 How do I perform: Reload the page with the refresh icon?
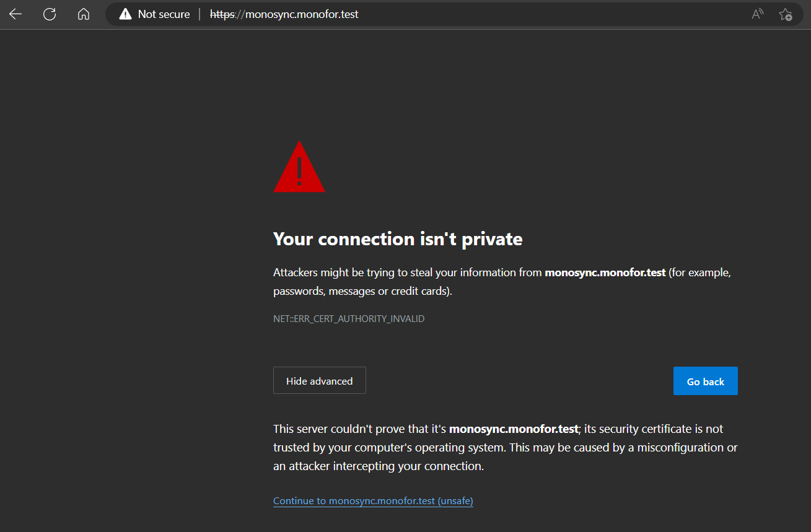50,14
